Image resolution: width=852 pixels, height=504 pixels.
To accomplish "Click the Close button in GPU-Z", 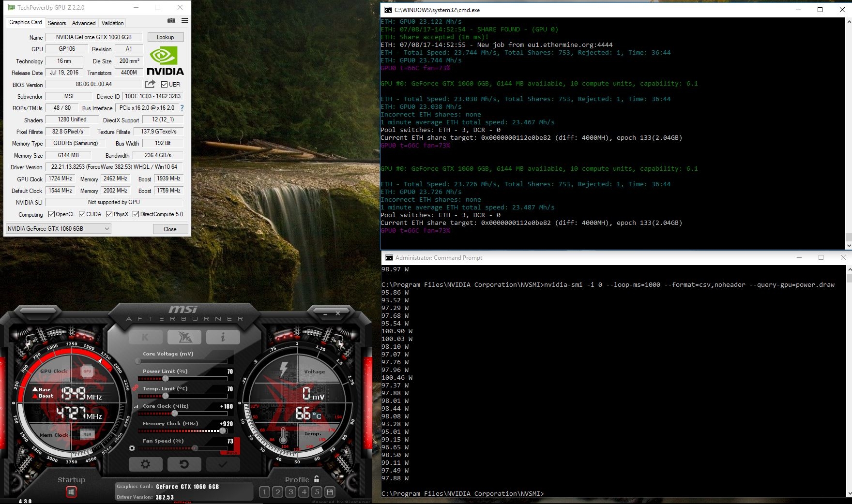I will (x=170, y=229).
